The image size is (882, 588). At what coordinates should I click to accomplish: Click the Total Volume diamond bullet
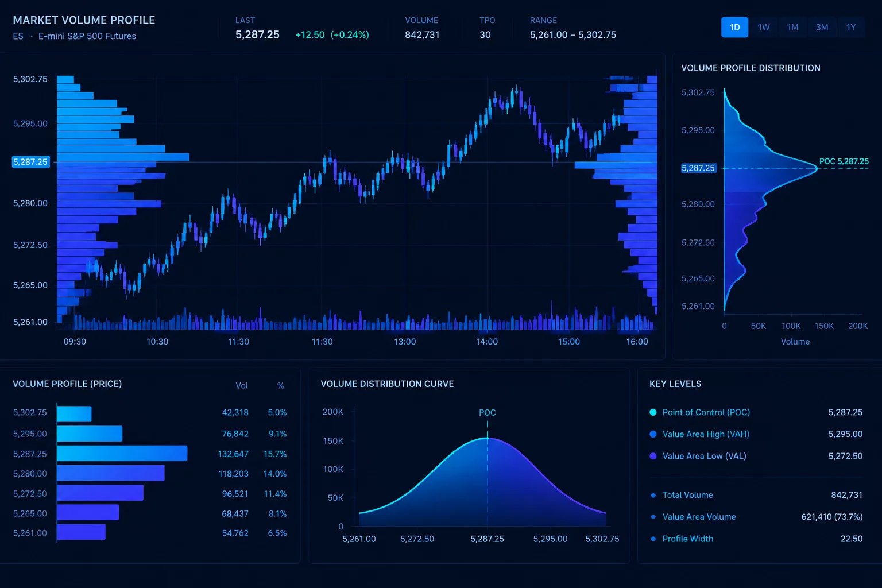[653, 495]
